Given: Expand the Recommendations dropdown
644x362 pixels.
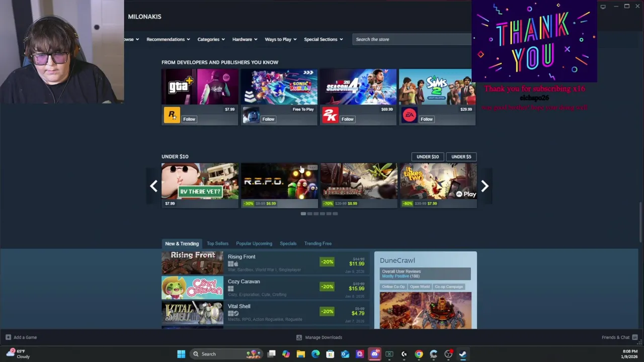Looking at the screenshot, I should (168, 39).
